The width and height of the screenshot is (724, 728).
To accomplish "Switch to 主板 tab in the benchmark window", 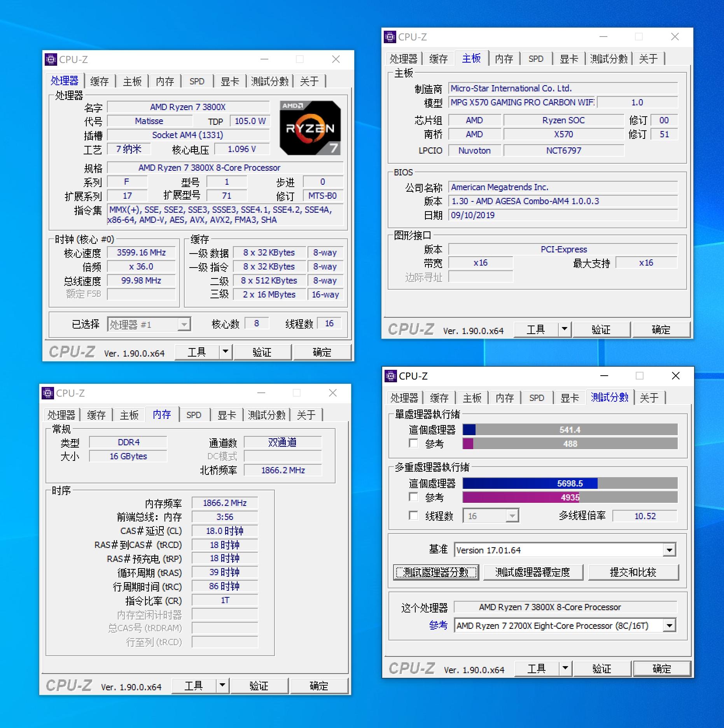I will (472, 398).
